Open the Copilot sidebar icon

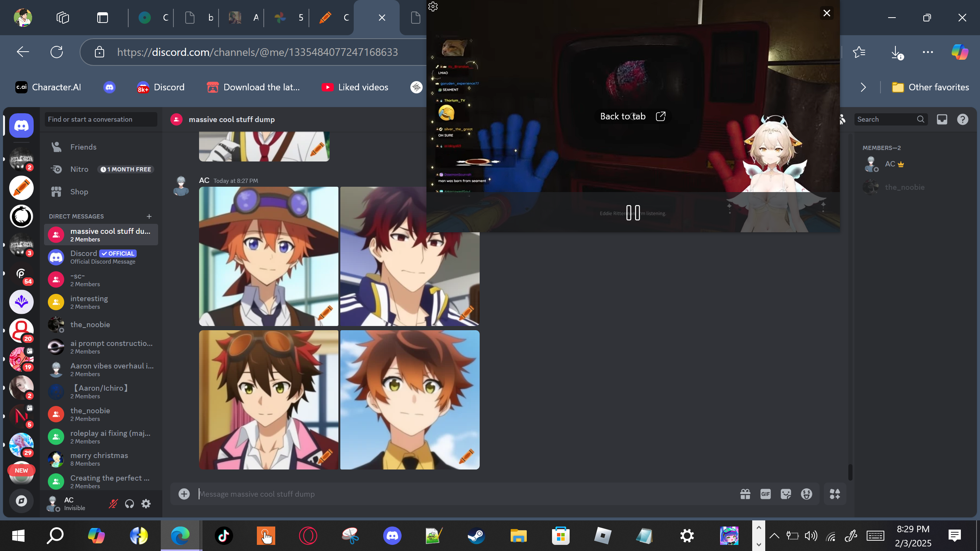(960, 52)
